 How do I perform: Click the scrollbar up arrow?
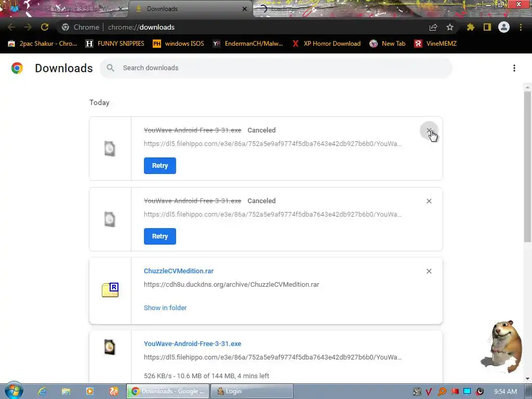527,87
